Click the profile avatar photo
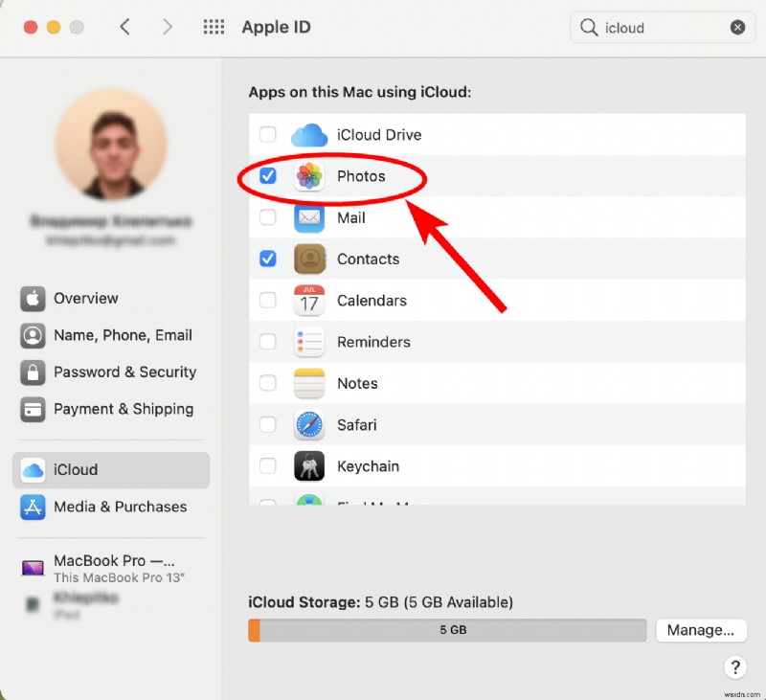This screenshot has height=700, width=766. point(111,145)
